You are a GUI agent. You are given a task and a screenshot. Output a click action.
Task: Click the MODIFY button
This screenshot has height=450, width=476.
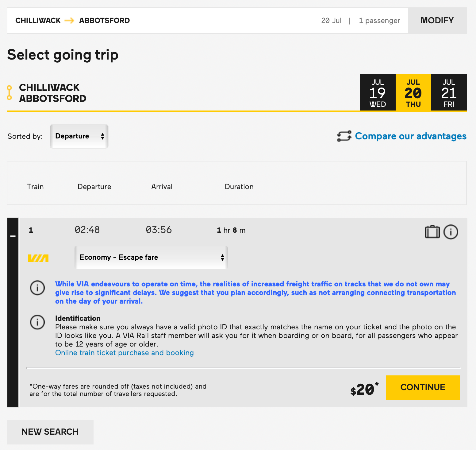(437, 21)
